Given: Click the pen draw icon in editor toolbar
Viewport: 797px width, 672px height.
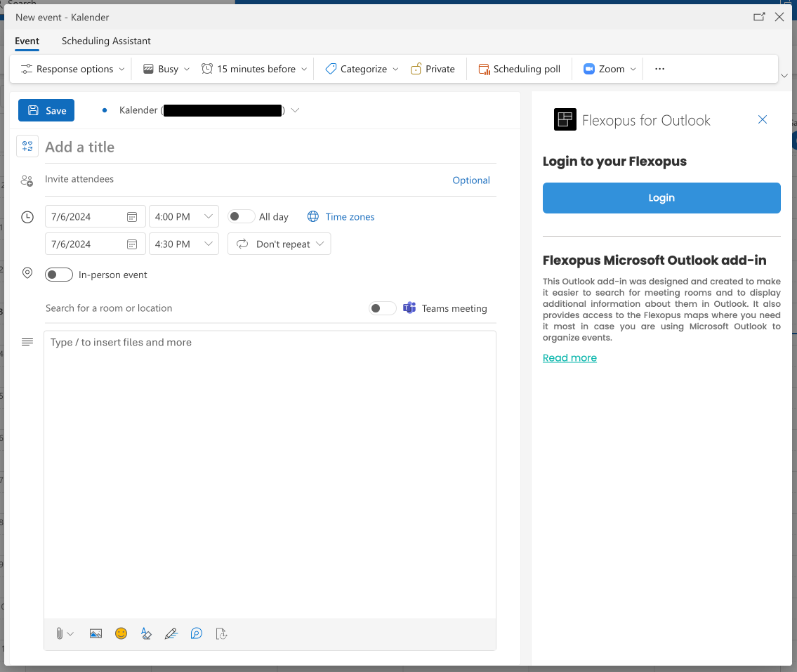Looking at the screenshot, I should click(x=171, y=633).
